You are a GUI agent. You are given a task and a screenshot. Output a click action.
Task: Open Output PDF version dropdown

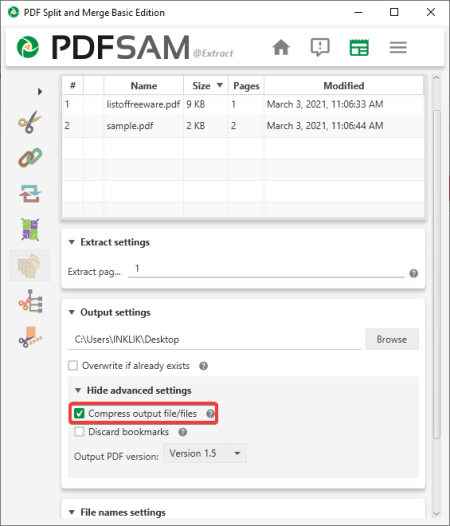pyautogui.click(x=205, y=453)
